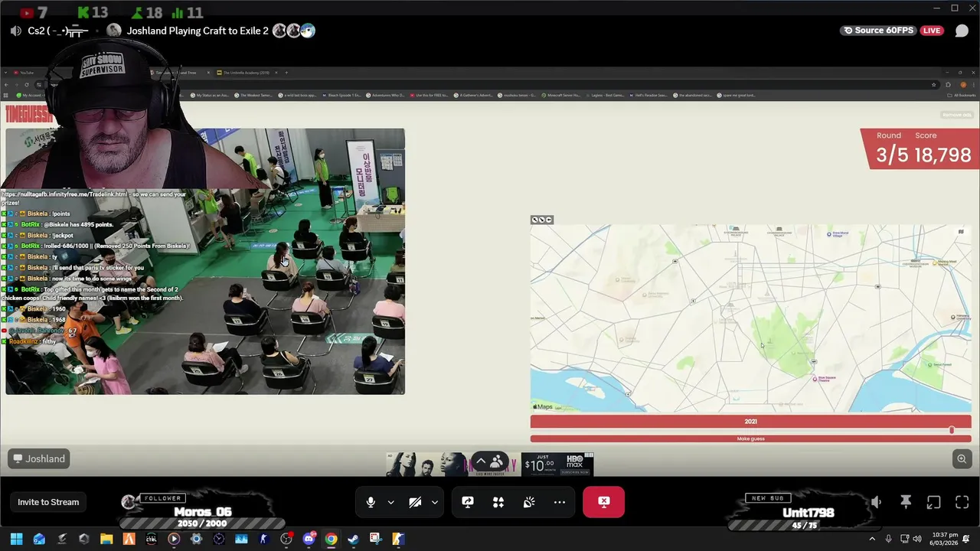Open Google Chrome from taskbar
This screenshot has width=980, height=551.
331,539
